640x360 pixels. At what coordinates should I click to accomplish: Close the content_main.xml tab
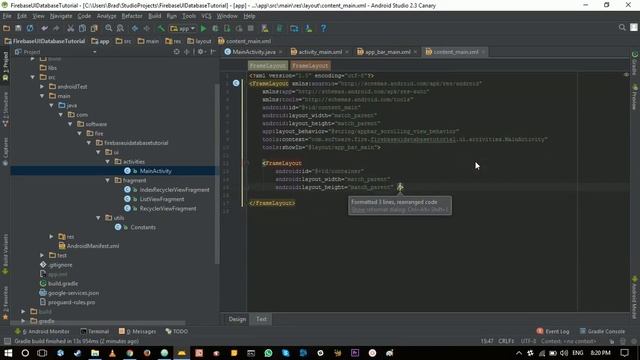click(483, 52)
